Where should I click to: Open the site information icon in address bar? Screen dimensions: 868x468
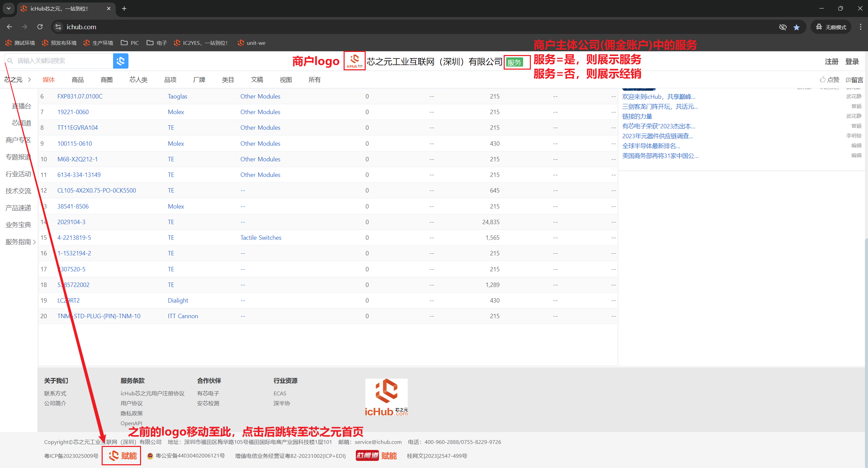[58, 27]
